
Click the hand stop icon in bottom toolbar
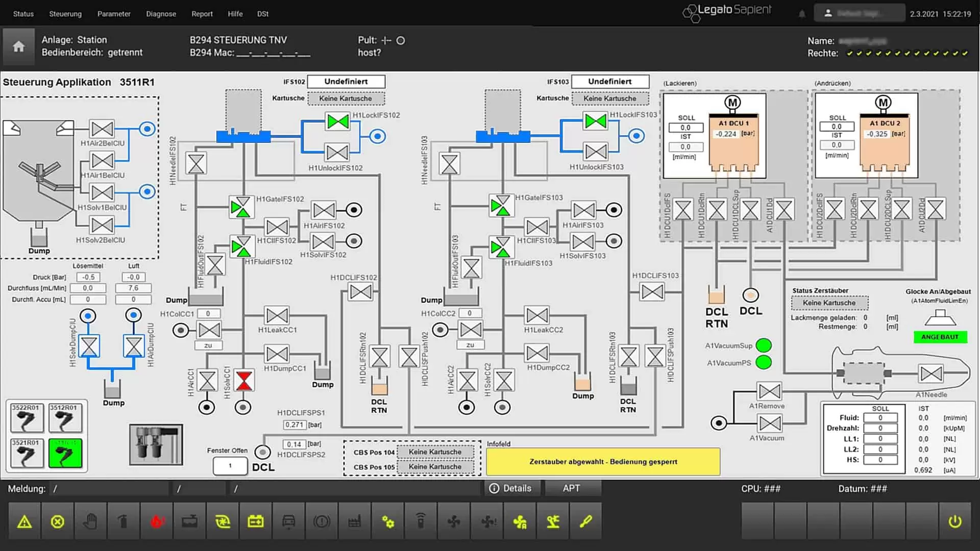(90, 521)
